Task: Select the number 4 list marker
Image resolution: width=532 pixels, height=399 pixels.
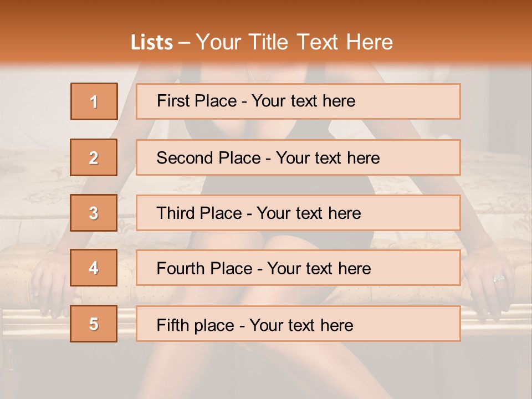Action: coord(94,268)
